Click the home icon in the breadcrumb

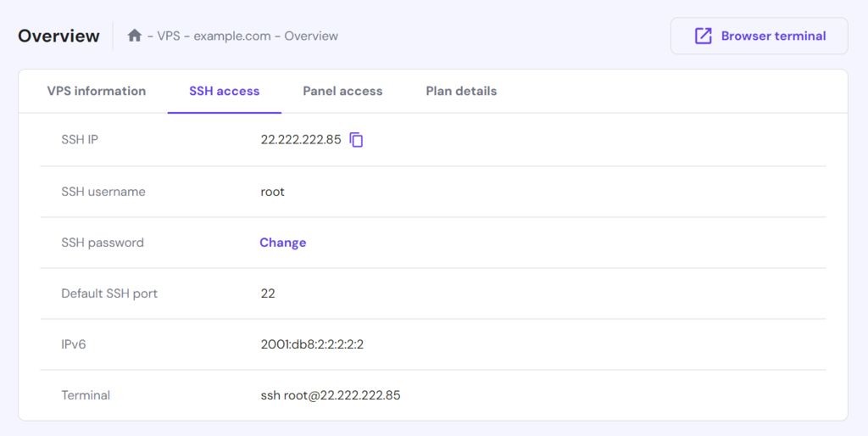(x=134, y=36)
